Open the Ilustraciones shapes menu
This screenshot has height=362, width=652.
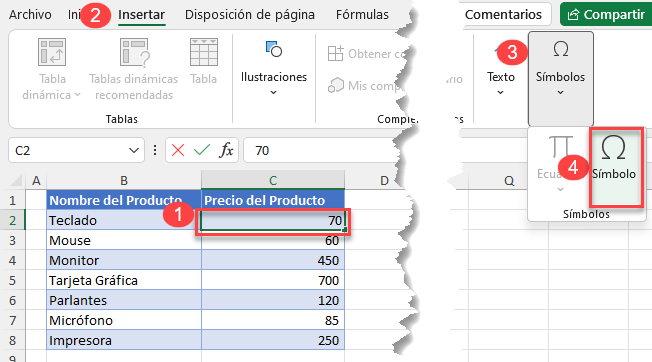pos(274,68)
